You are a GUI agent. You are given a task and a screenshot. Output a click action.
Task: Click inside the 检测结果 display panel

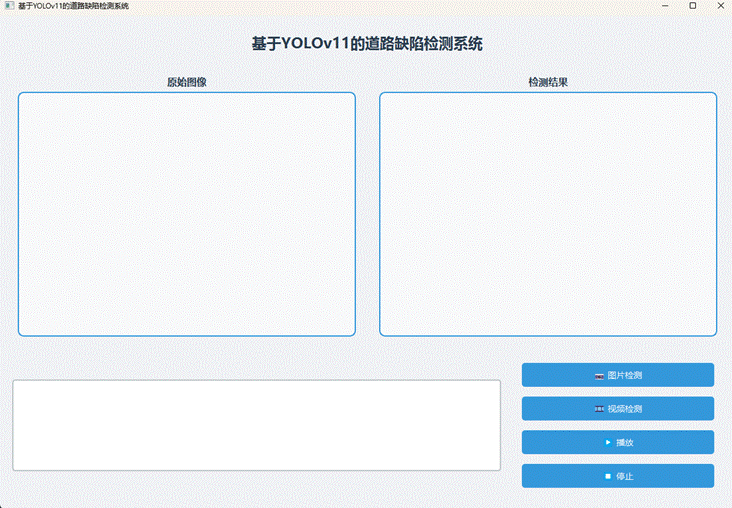(548, 214)
